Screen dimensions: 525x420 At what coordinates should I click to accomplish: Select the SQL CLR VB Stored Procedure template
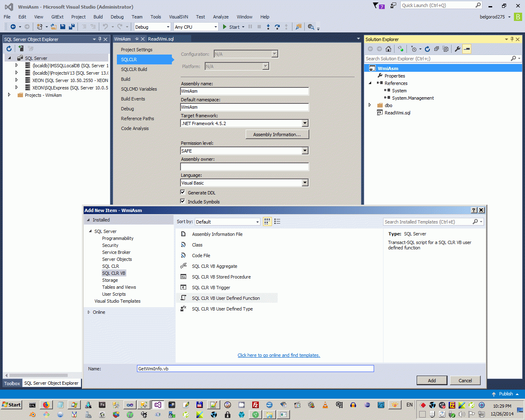pos(221,277)
